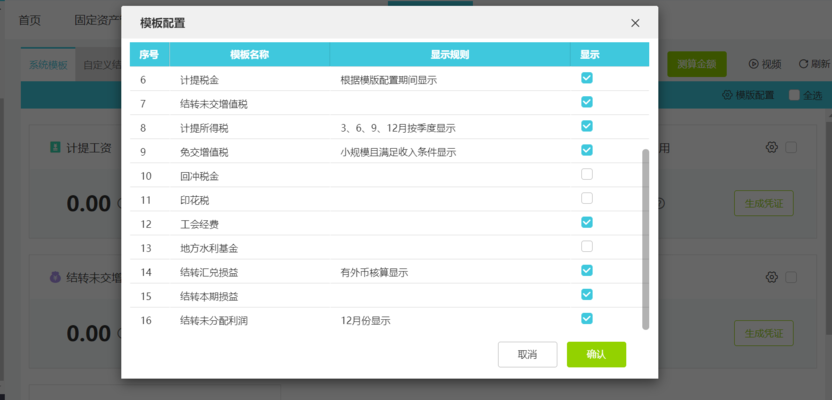Uncheck display for 工会经费
Screen dimensions: 832x400
point(587,222)
